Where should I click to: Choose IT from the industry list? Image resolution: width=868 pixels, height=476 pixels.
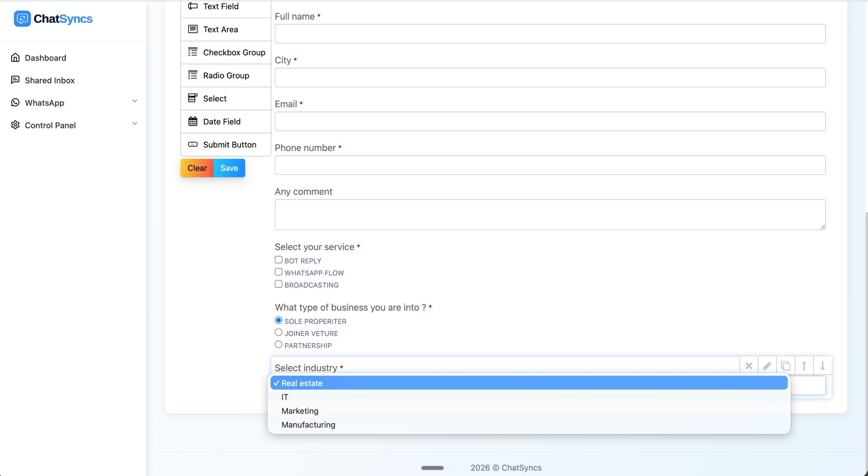(529, 397)
